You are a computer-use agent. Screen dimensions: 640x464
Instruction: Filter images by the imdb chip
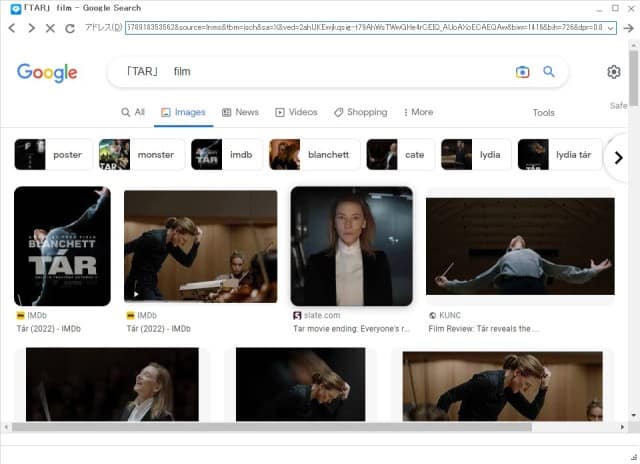tap(227, 155)
